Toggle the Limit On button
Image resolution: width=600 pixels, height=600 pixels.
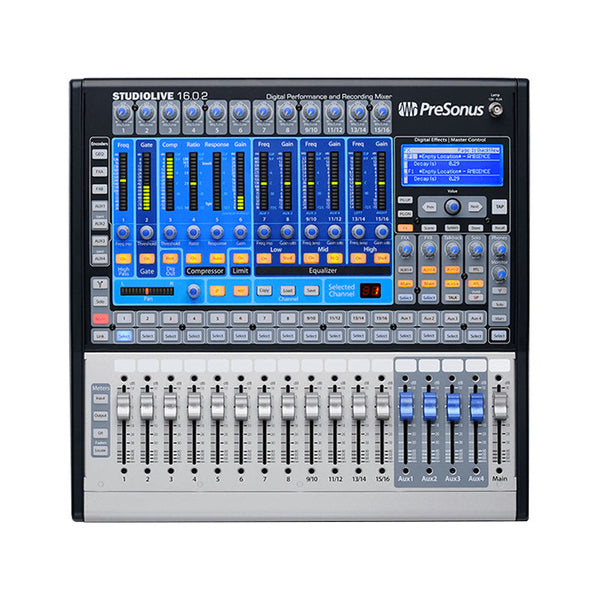(241, 259)
